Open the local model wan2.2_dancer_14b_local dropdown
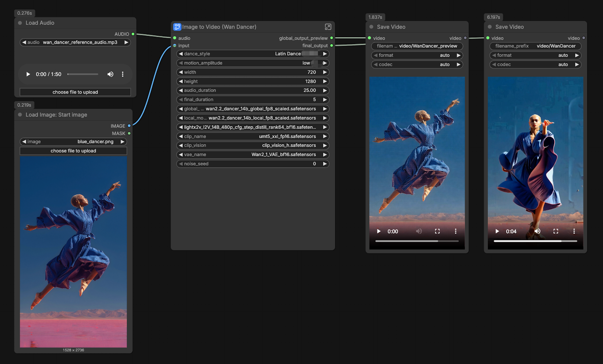 click(253, 118)
